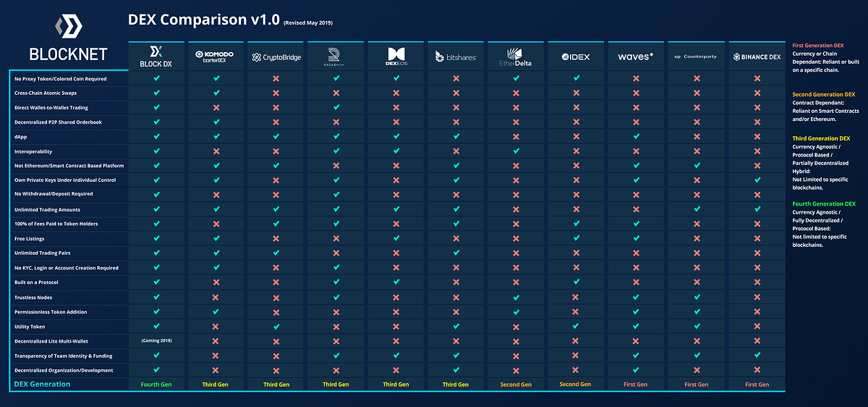Image resolution: width=868 pixels, height=407 pixels.
Task: Click IDEX mark in Free Listings row
Action: tap(576, 238)
